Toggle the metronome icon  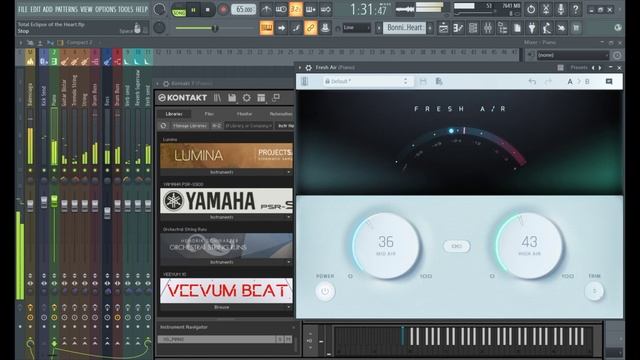pyautogui.click(x=266, y=9)
